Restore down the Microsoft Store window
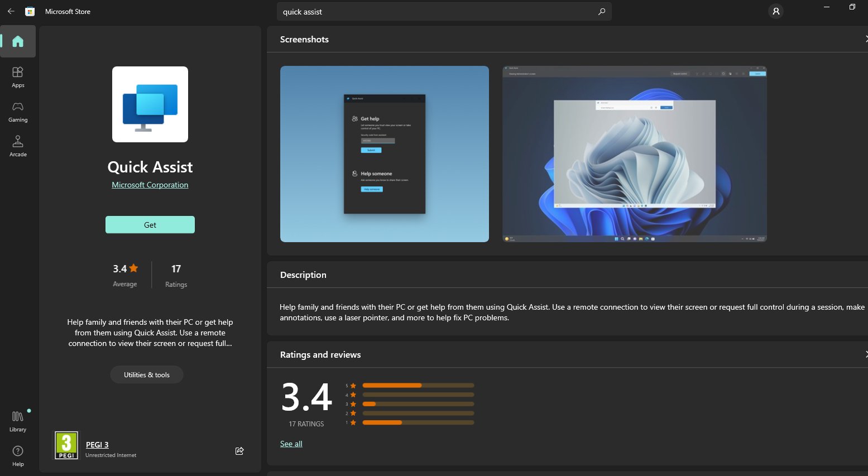868x476 pixels. coord(852,7)
